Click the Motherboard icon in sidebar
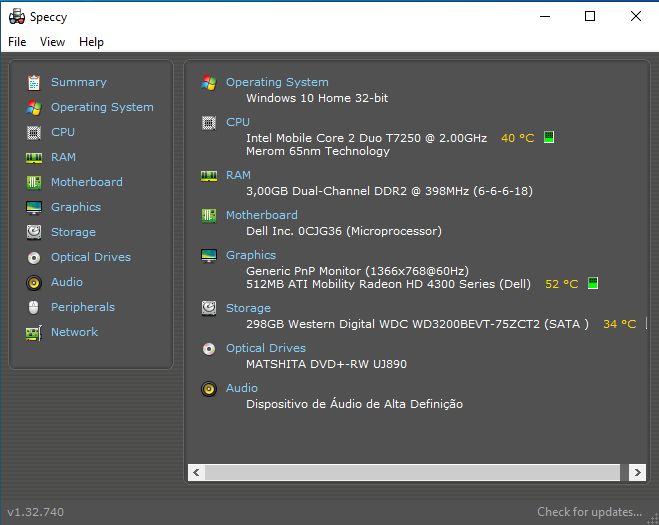 (34, 182)
